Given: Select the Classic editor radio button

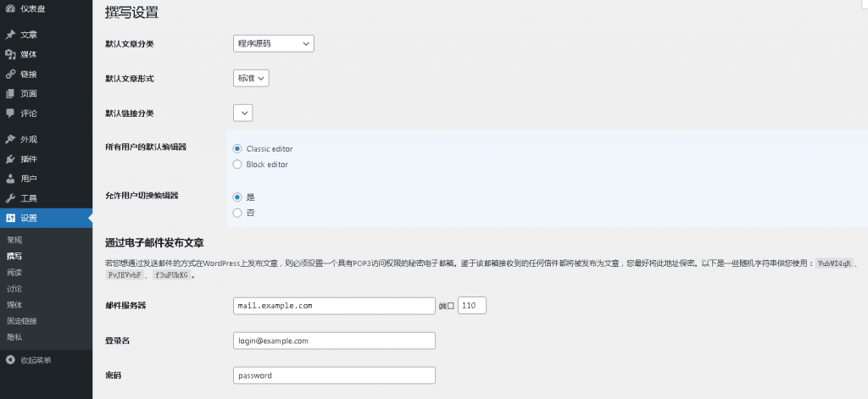Looking at the screenshot, I should click(237, 149).
